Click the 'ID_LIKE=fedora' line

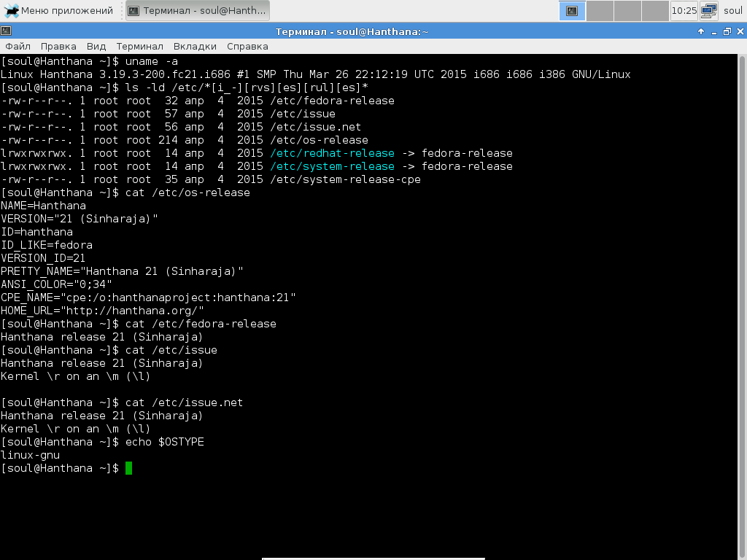pos(47,245)
